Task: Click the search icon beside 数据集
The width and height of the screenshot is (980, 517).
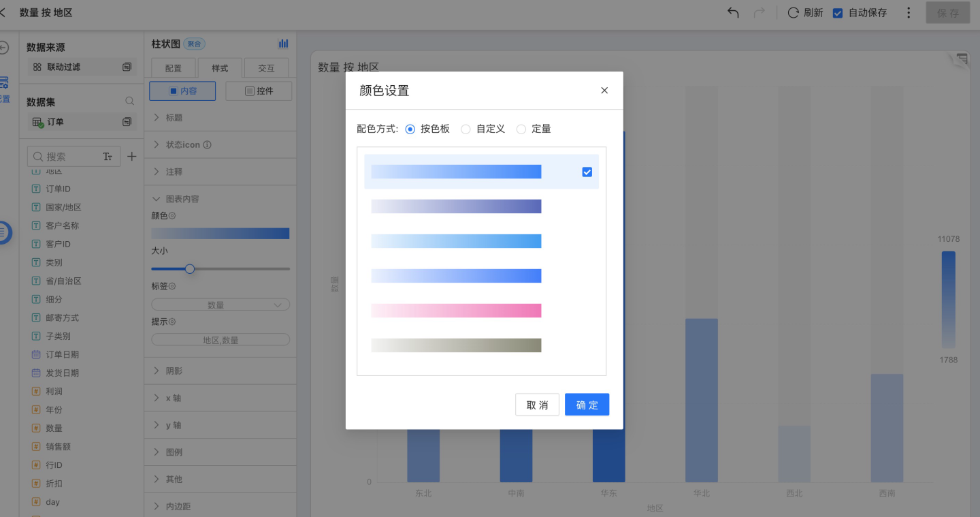Action: 130,101
